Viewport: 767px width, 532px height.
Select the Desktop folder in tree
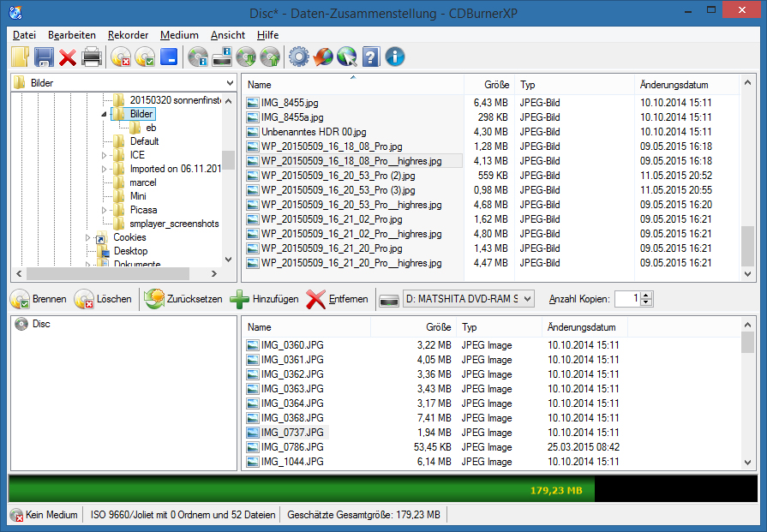pyautogui.click(x=130, y=251)
